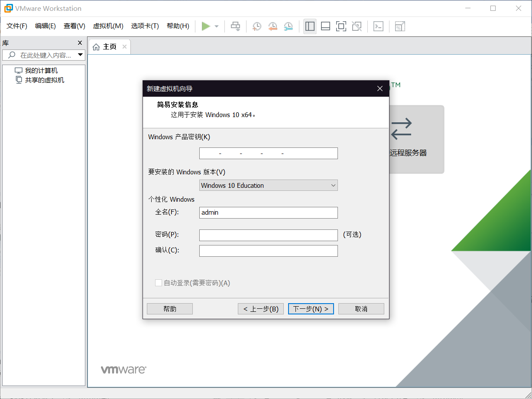Click the 简易安装信息 heading text
Viewport: 532px width, 399px height.
pyautogui.click(x=178, y=105)
